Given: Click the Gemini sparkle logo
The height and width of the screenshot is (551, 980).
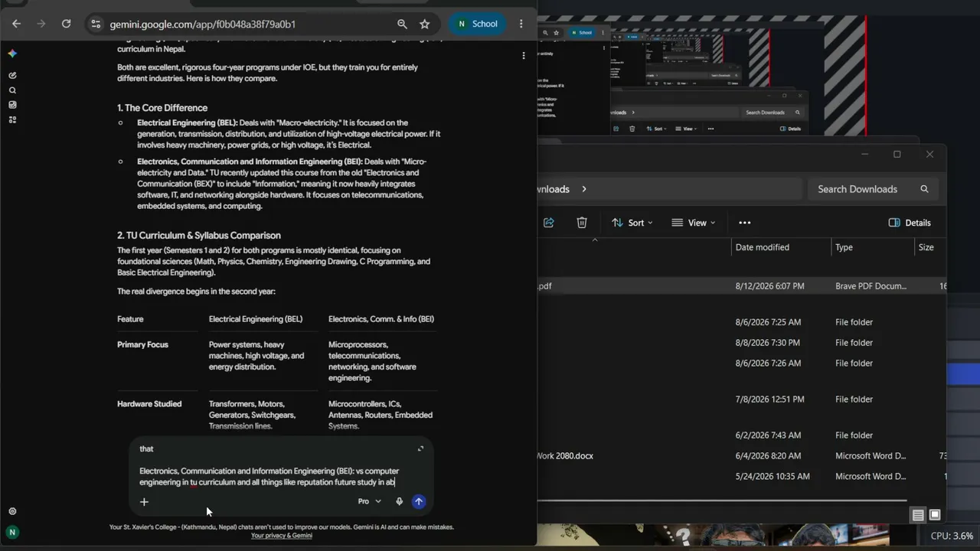Looking at the screenshot, I should coord(12,54).
